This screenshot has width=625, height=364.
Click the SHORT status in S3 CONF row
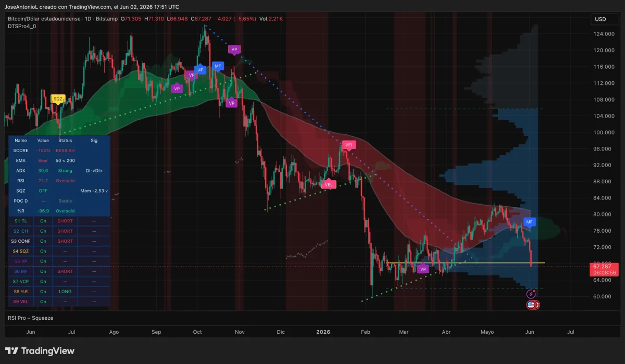[x=65, y=241]
